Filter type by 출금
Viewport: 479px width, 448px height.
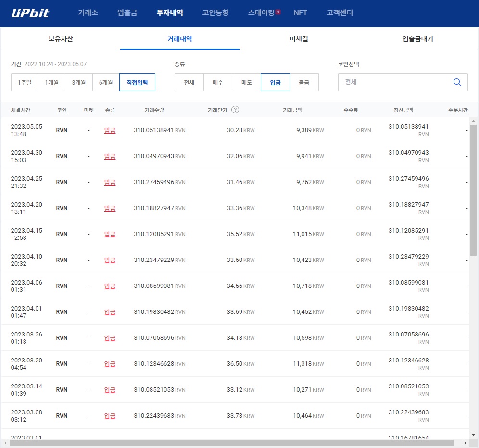coord(304,82)
